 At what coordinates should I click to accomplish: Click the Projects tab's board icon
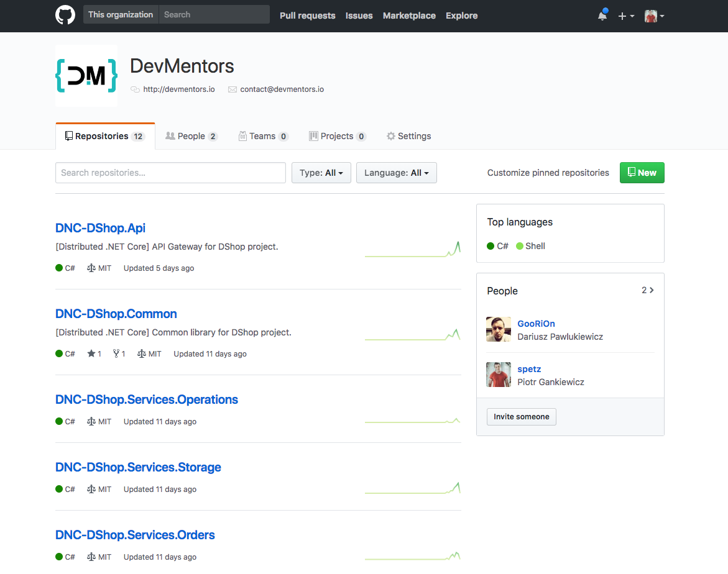pyautogui.click(x=313, y=136)
